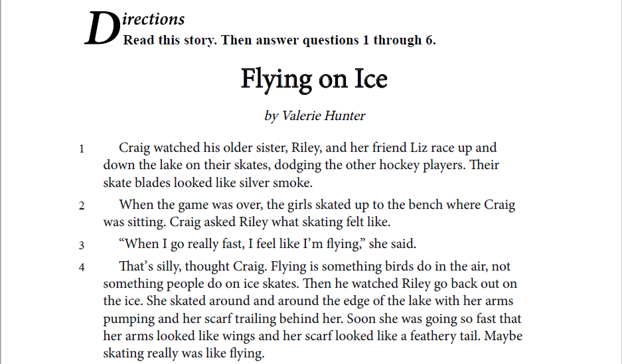
Task: Click paragraph number 1 in the margin
Action: point(82,149)
